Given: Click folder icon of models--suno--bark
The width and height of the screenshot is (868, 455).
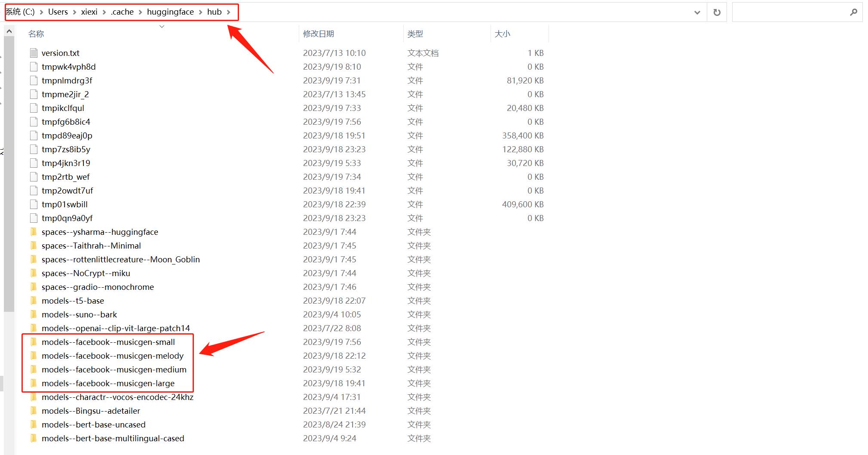Looking at the screenshot, I should pyautogui.click(x=34, y=314).
